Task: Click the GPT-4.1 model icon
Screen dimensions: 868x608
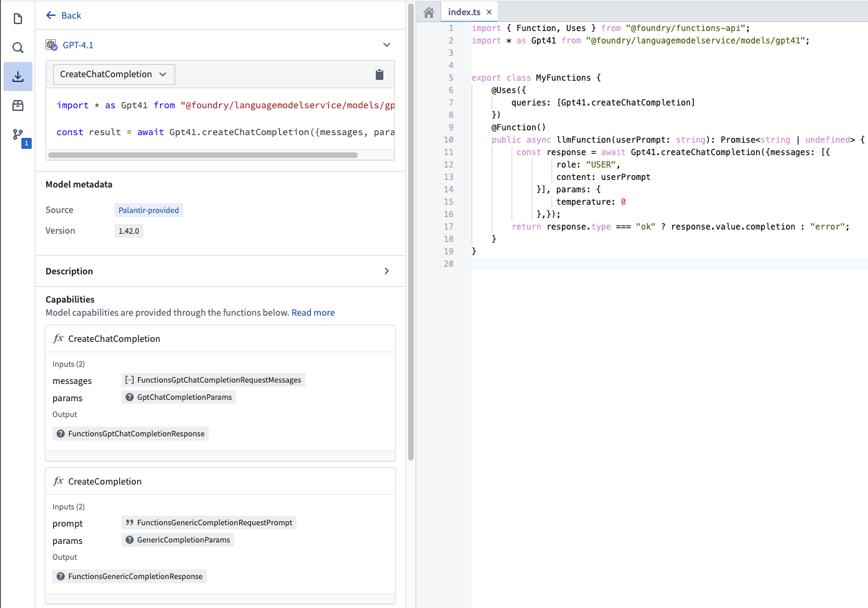Action: [x=52, y=45]
